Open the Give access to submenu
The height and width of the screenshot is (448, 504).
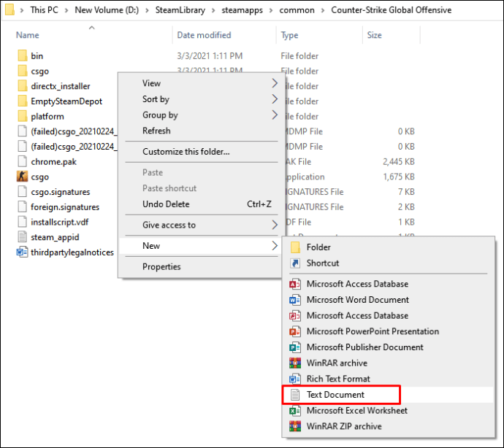pos(202,225)
